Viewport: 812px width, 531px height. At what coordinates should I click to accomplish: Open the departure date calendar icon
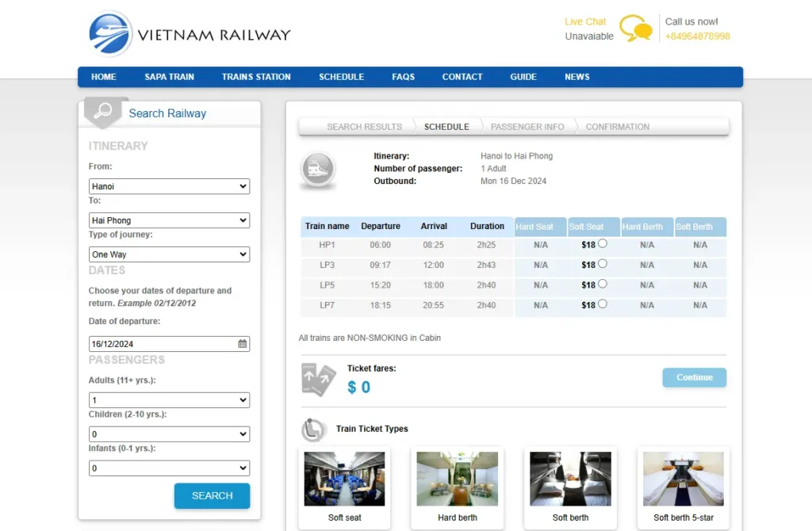tap(243, 344)
